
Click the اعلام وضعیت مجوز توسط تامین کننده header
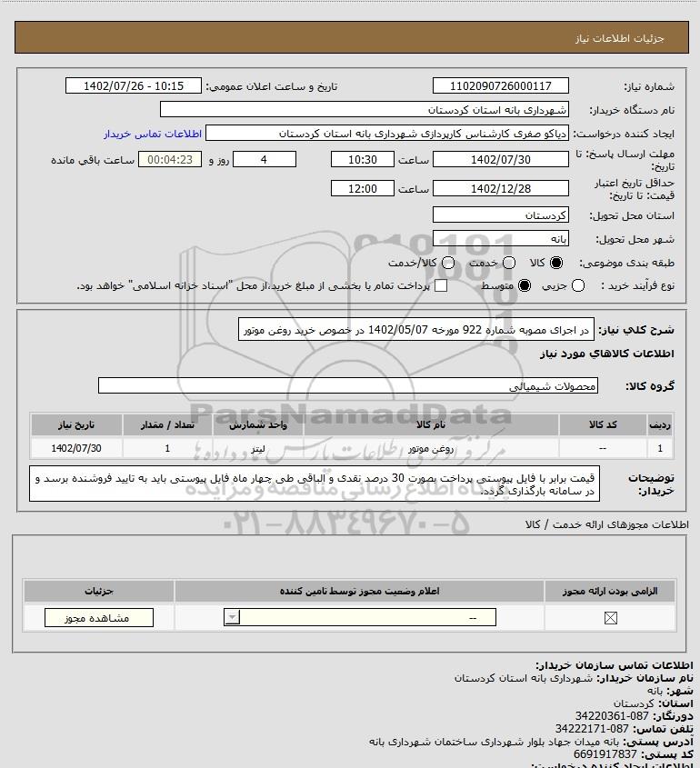click(360, 591)
